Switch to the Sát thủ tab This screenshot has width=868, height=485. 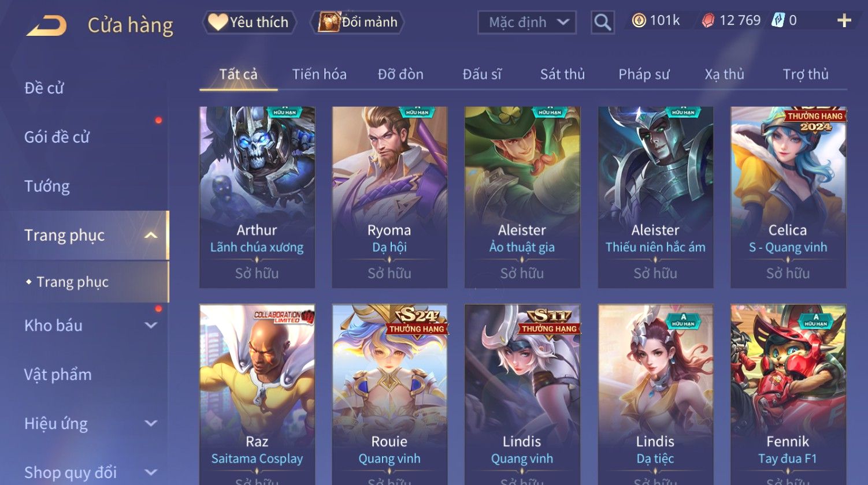pyautogui.click(x=562, y=74)
